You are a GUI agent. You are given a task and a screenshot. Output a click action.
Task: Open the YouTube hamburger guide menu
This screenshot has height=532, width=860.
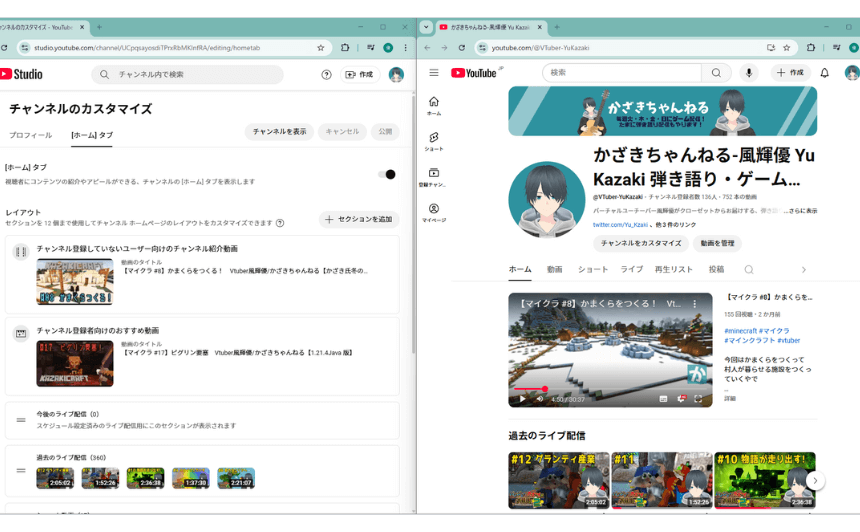pos(434,72)
